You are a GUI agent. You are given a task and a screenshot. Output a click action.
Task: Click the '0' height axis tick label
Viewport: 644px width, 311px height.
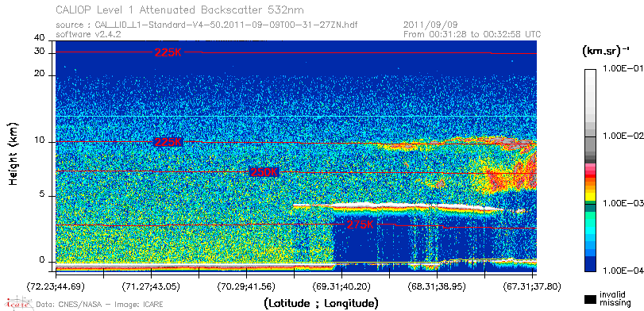tap(42, 260)
